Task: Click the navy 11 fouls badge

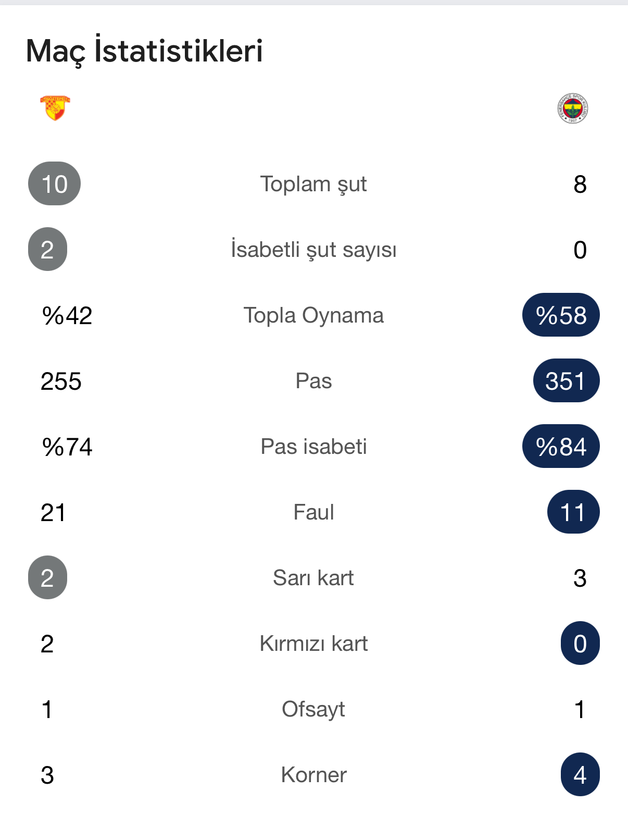Action: [573, 512]
